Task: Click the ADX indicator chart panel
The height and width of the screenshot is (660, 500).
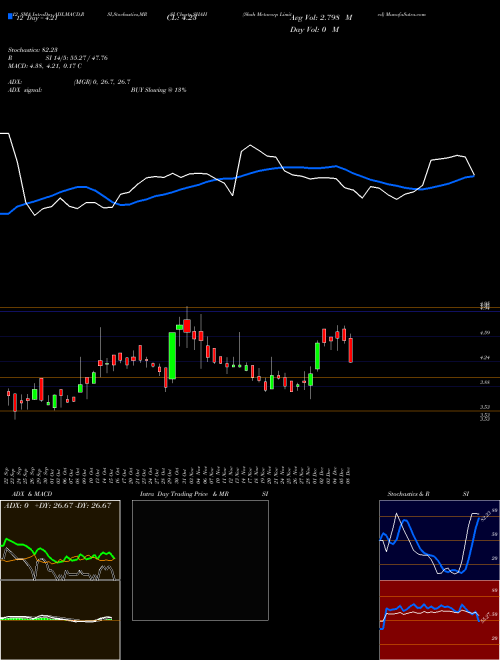Action: [x=60, y=540]
